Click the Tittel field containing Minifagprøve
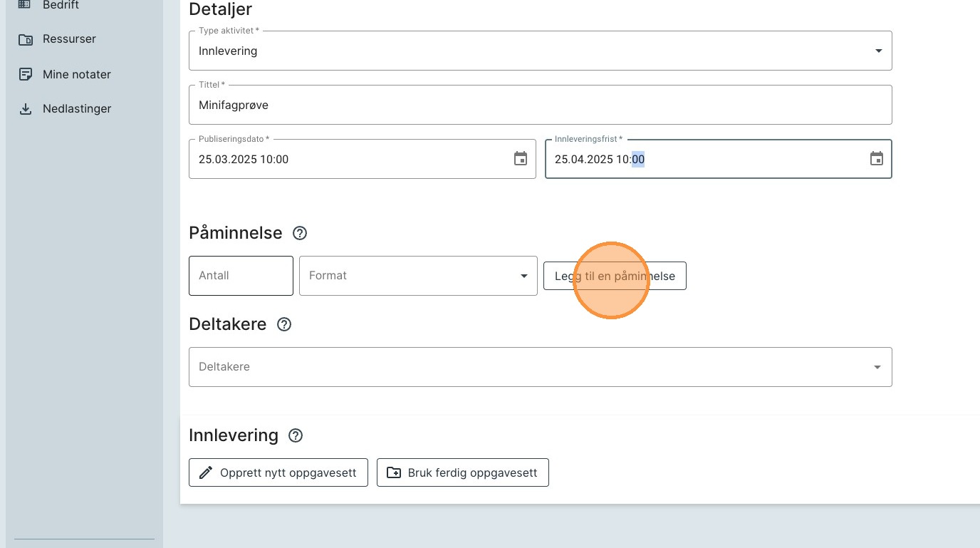Screen dimensions: 980x548 (x=540, y=105)
